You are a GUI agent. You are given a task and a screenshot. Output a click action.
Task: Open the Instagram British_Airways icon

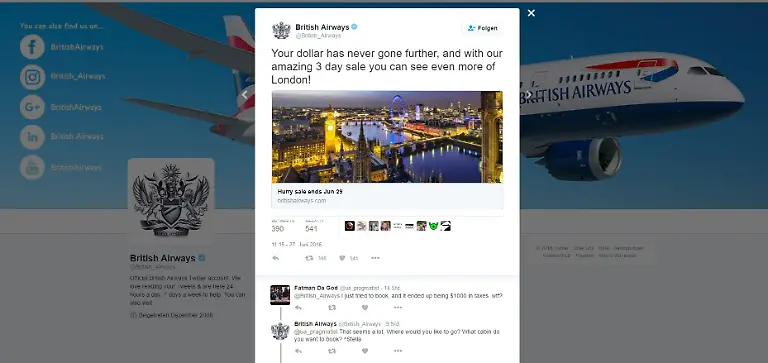(32, 77)
